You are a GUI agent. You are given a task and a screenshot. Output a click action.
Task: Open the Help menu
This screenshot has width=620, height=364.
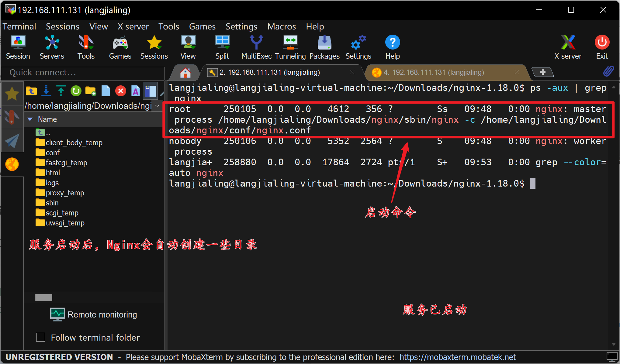pos(315,26)
